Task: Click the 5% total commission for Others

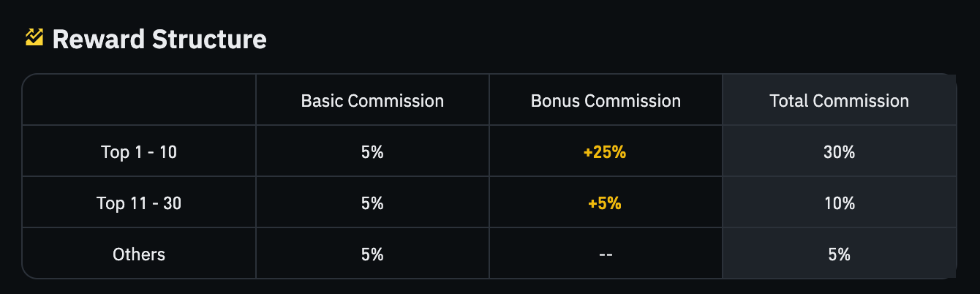Action: coord(839,255)
